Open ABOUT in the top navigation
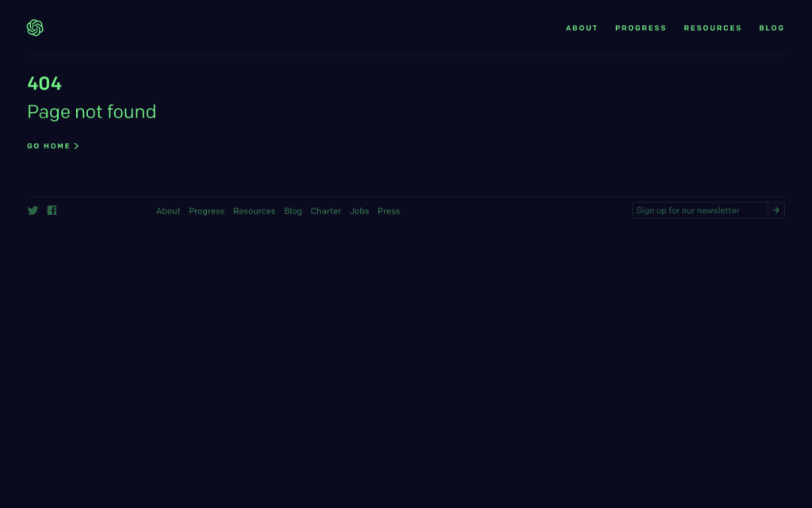 [581, 28]
